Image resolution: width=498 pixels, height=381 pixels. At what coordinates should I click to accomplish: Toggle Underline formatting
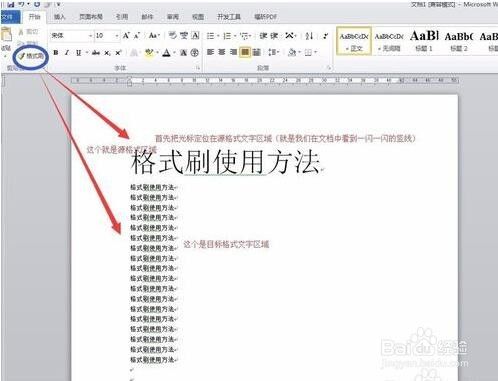(79, 53)
